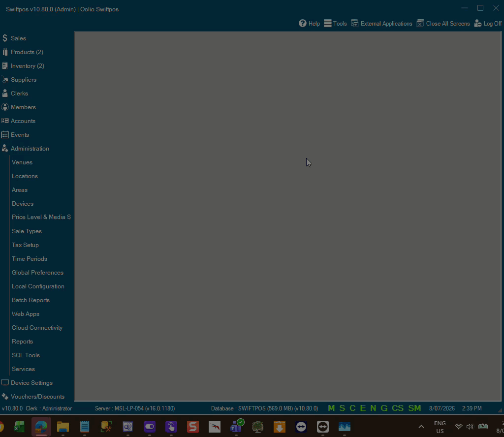The height and width of the screenshot is (437, 504).
Task: Click the Tools hamburger icon
Action: [x=327, y=23]
